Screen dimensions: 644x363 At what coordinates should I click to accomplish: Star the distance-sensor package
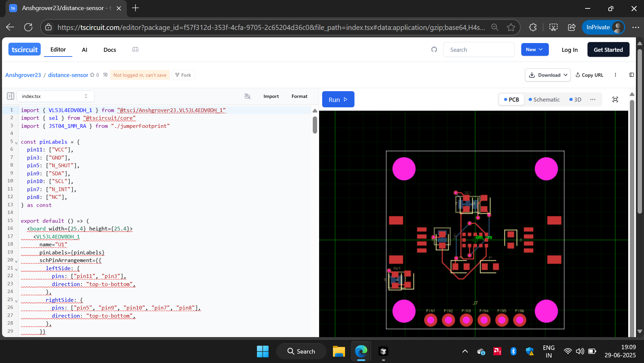92,75
